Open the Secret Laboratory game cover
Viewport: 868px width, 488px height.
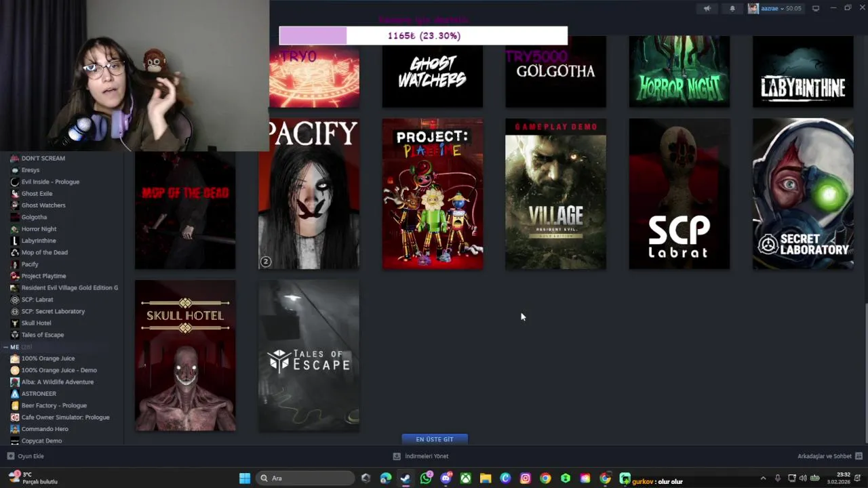803,194
